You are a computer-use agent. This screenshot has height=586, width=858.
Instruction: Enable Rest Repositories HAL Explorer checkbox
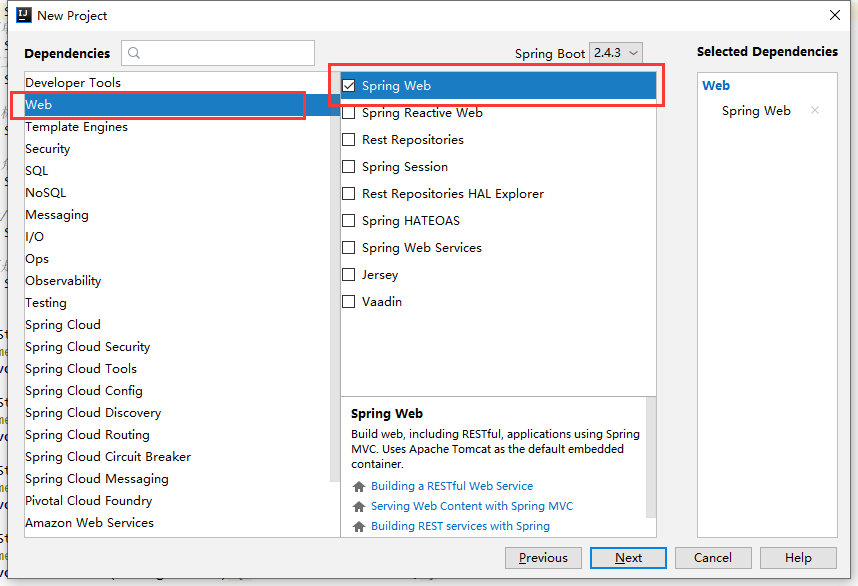pos(349,194)
